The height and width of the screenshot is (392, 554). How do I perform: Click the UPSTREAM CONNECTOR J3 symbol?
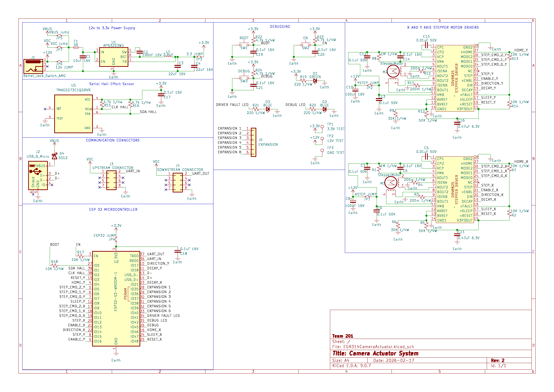[x=111, y=180]
